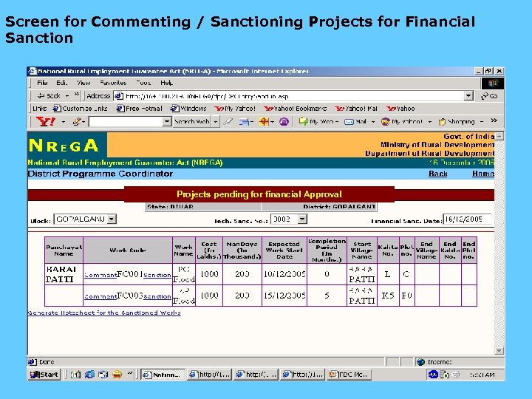Open Yahoo! Mail links-bar shortcut
This screenshot has height=399, width=532.
coord(356,109)
